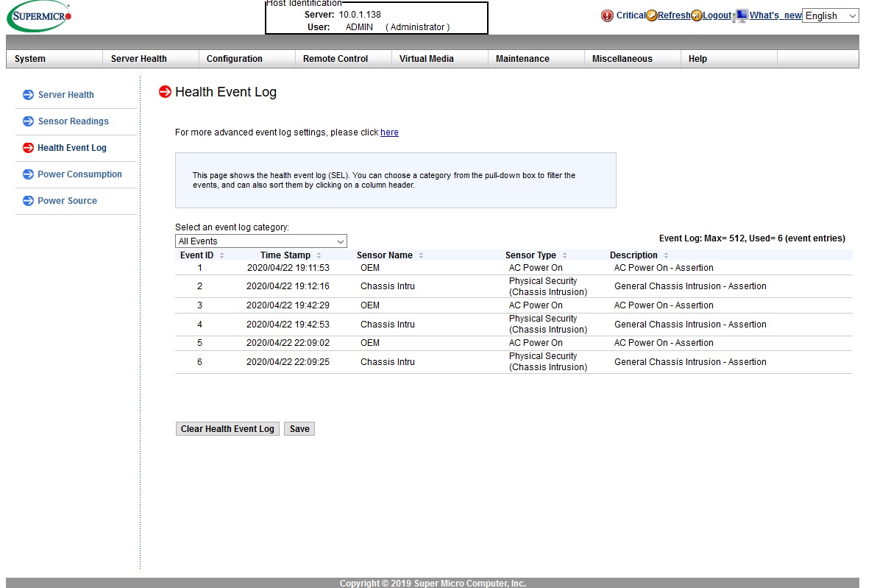Sort events by Sensor Type header

pyautogui.click(x=530, y=255)
